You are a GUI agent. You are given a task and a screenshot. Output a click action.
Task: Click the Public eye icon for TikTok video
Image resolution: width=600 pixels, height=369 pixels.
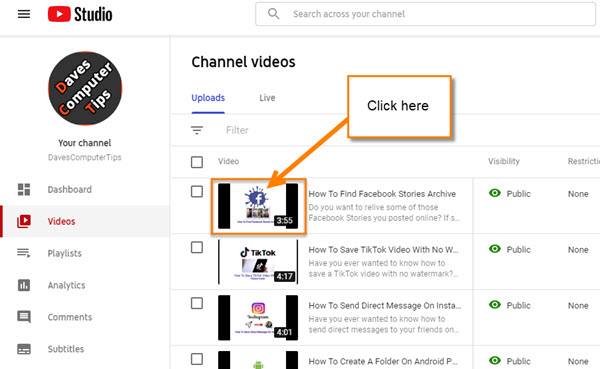[495, 249]
